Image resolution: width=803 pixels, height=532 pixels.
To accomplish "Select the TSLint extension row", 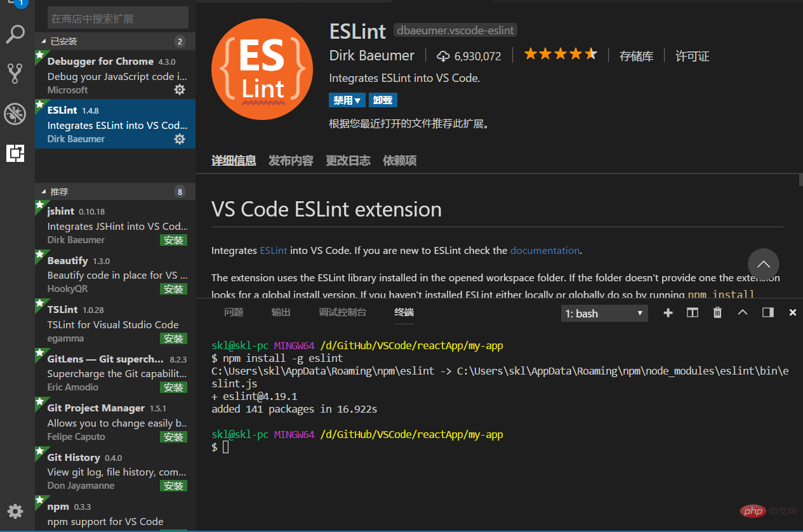I will pos(115,323).
